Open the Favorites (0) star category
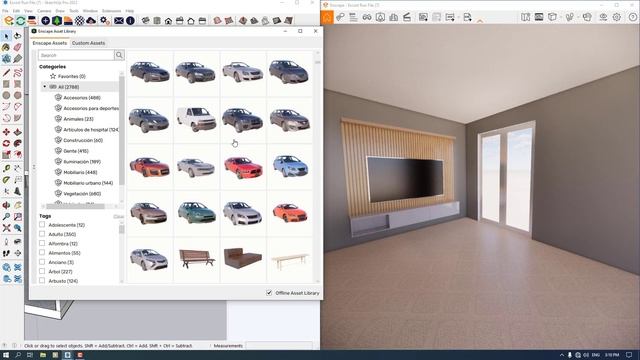 coord(67,76)
